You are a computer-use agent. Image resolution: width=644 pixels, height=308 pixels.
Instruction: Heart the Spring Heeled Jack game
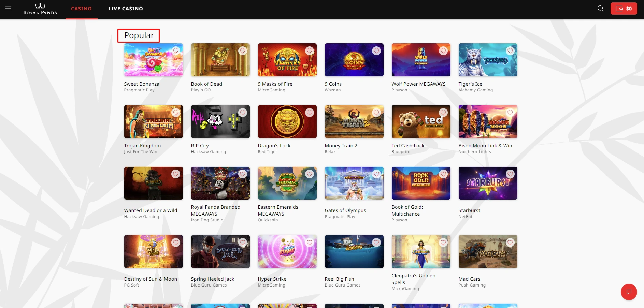pos(243,243)
